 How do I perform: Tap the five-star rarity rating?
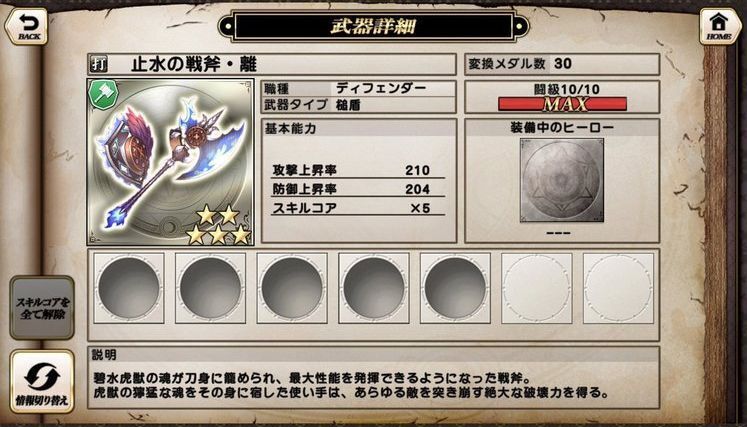click(218, 225)
